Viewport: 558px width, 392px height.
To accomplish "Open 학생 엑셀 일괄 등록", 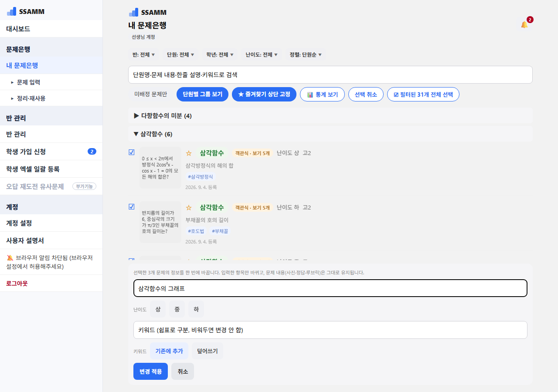I will (51, 169).
